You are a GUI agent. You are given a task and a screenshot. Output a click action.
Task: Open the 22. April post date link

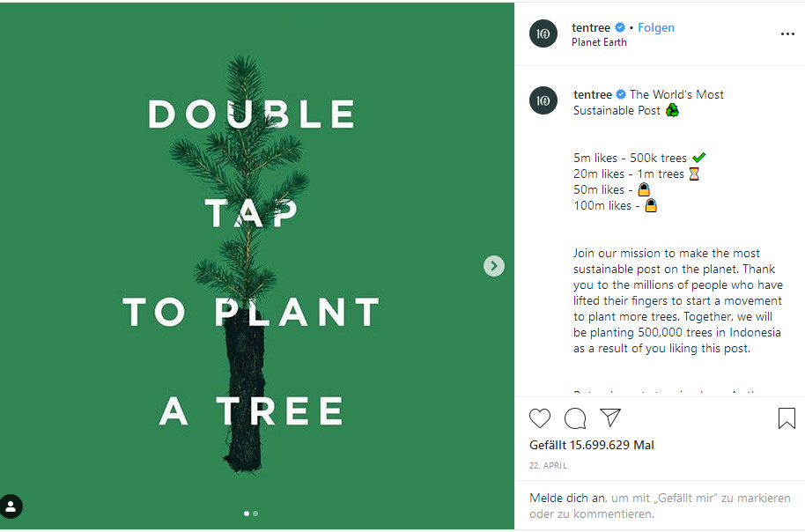click(548, 465)
